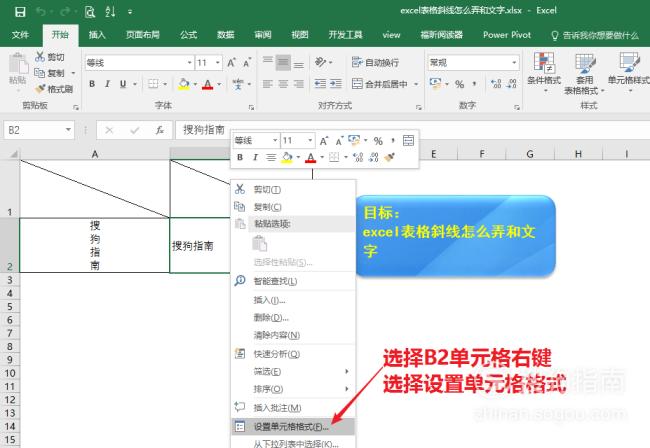
Task: Open ribbon font size dropdown 11
Action: [x=218, y=63]
